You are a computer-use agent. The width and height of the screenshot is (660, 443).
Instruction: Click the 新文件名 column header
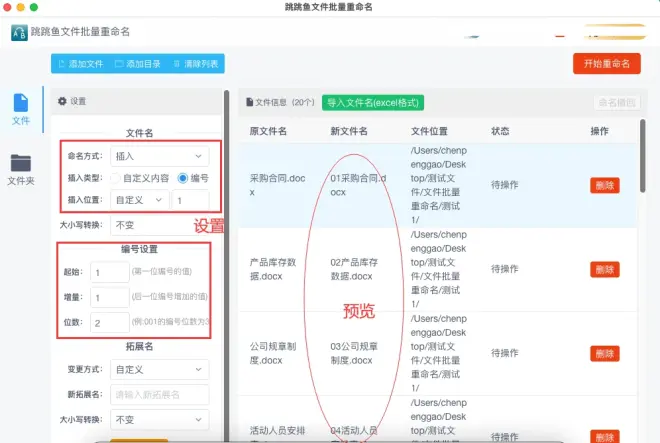(349, 131)
